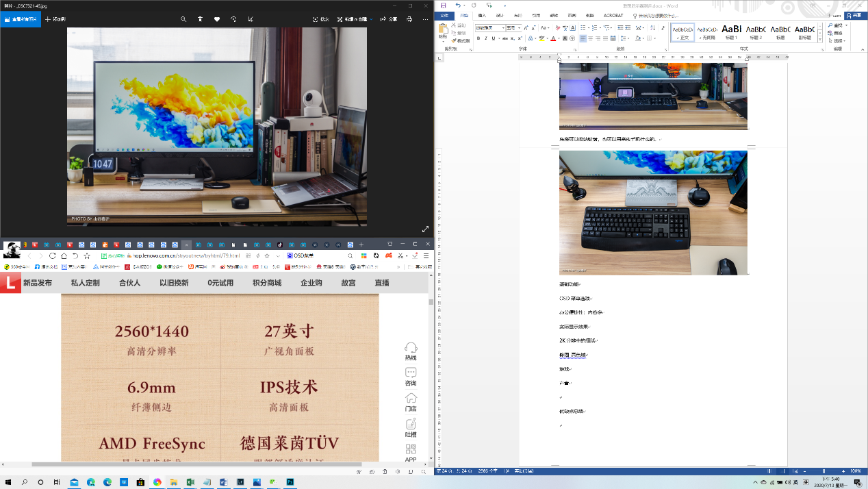Image resolution: width=868 pixels, height=489 pixels.
Task: Open 私人定制 in Lenovo navigation
Action: click(x=86, y=283)
